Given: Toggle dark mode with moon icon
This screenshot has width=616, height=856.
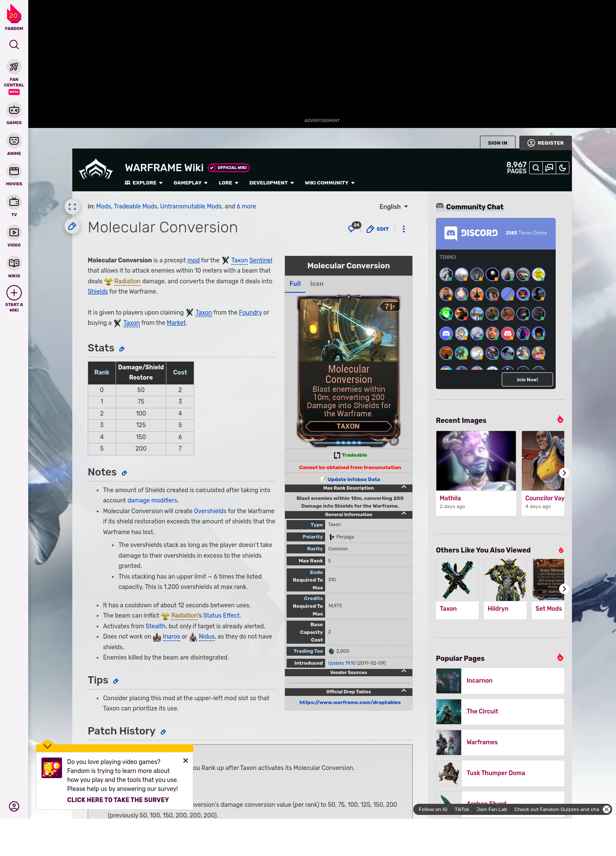Looking at the screenshot, I should click(x=563, y=168).
